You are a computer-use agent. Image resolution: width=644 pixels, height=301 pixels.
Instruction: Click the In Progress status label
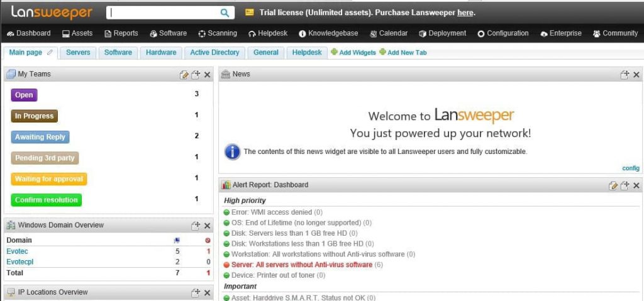pyautogui.click(x=34, y=116)
